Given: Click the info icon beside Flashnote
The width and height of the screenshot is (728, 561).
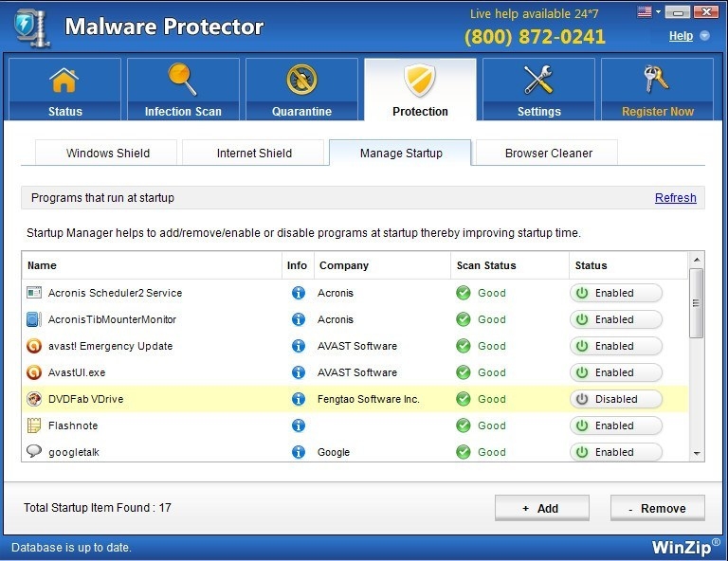Looking at the screenshot, I should pos(299,425).
